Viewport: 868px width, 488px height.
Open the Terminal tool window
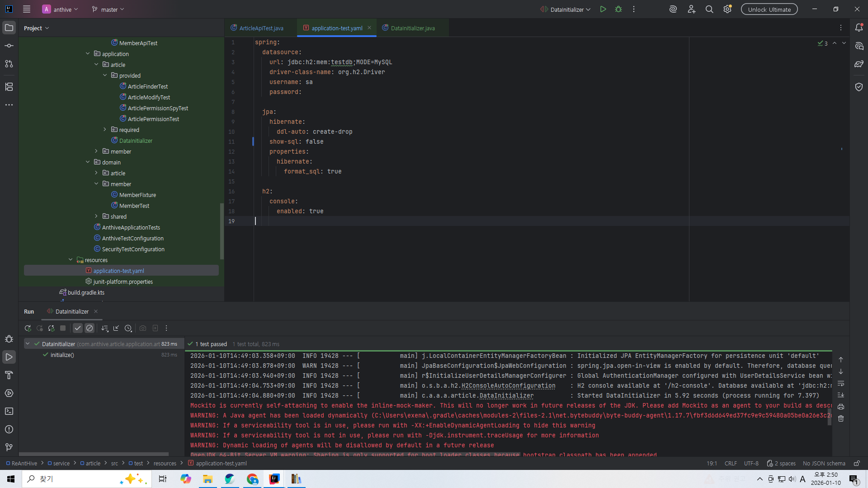tap(9, 411)
